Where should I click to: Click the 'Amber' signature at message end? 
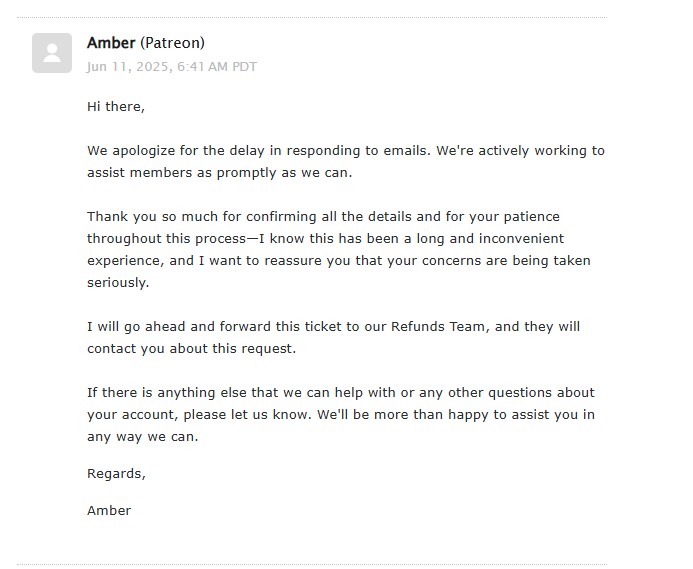(x=109, y=511)
